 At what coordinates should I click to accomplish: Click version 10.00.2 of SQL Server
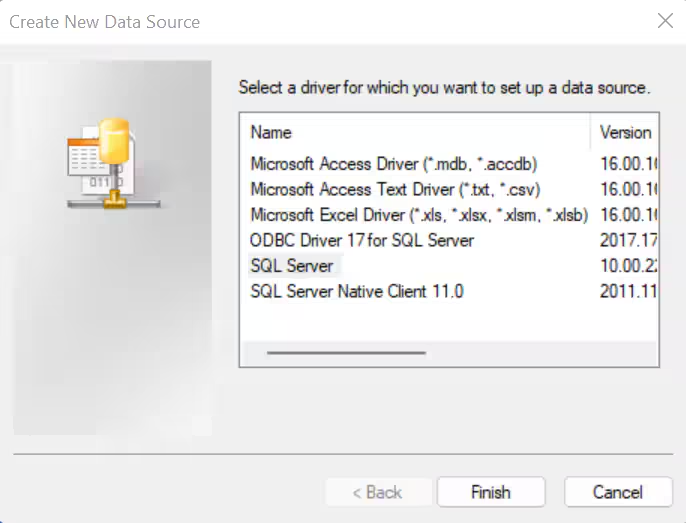(x=628, y=266)
